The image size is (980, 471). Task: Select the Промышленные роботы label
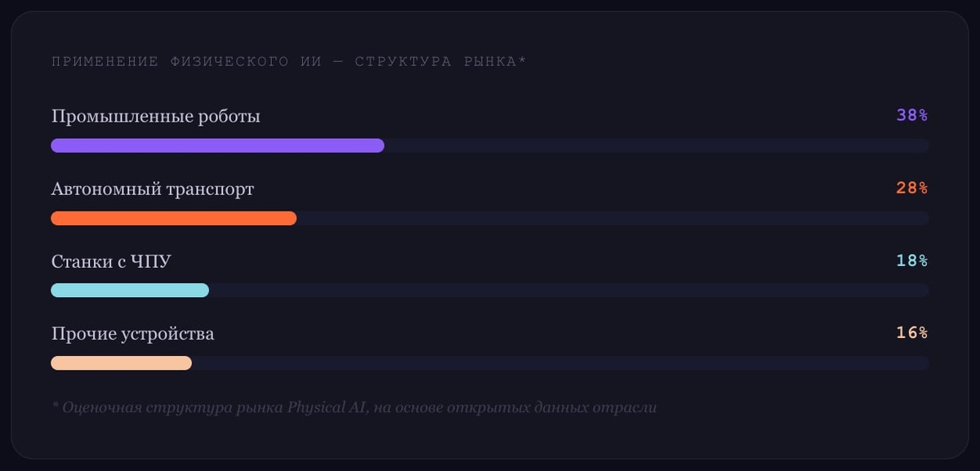tap(156, 116)
